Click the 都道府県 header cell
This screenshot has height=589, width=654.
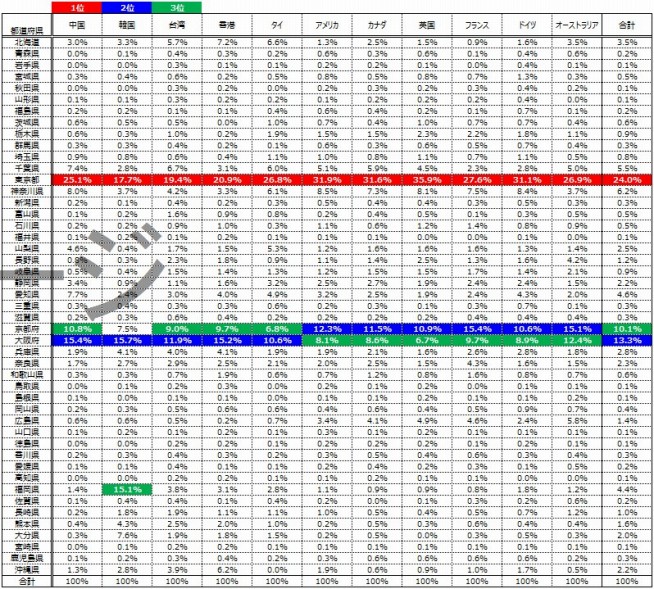tap(28, 28)
